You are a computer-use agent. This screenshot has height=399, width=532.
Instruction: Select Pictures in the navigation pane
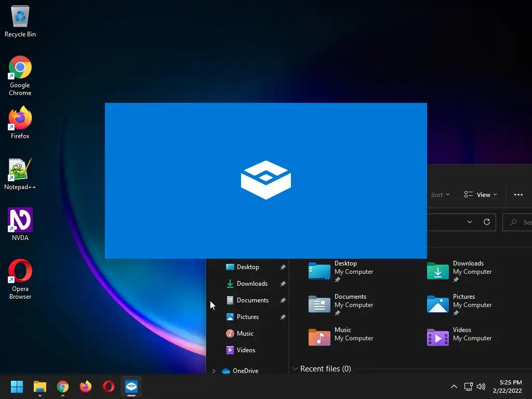[248, 317]
